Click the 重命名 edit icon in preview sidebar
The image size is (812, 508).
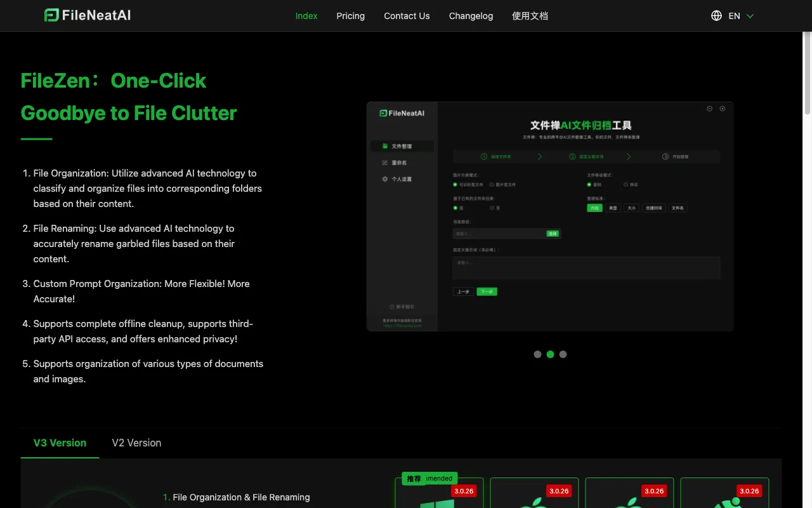(385, 163)
